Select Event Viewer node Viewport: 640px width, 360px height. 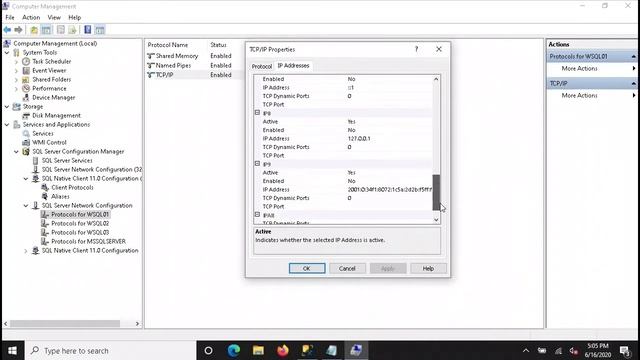(49, 70)
